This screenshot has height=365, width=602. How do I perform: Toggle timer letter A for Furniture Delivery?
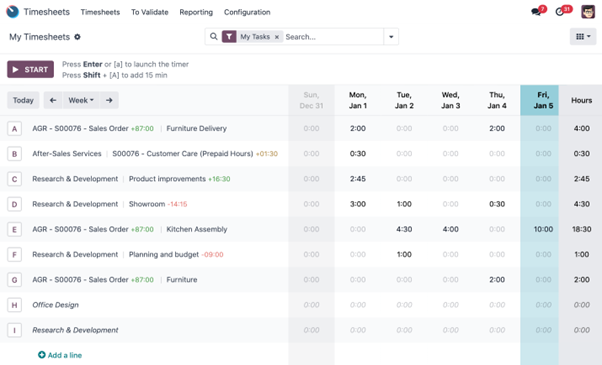[15, 129]
